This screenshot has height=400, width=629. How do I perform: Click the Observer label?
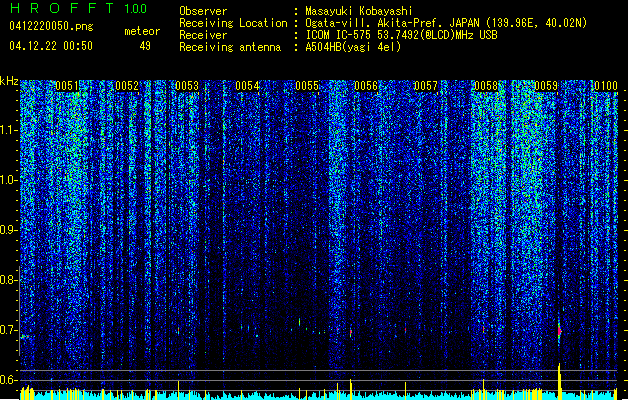point(203,11)
